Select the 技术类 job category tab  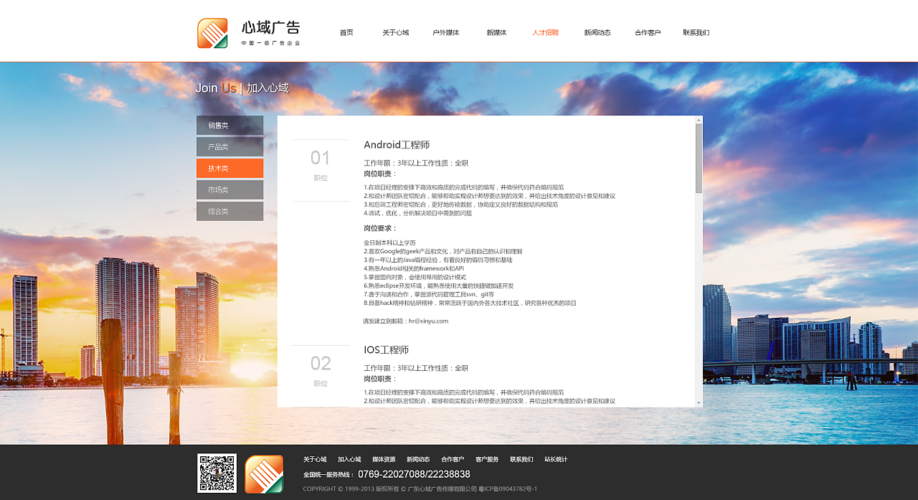click(230, 168)
